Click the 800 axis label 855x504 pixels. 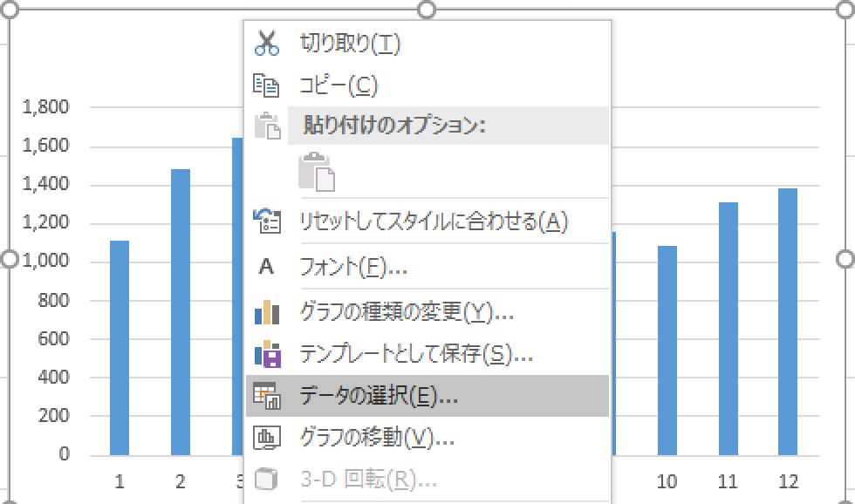(53, 300)
